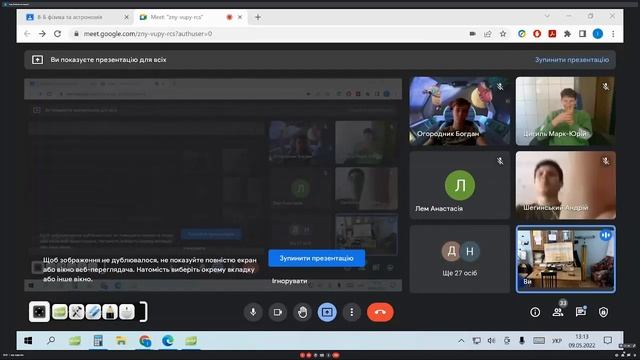Collapse floating toolbar with bracket handle
The width and height of the screenshot is (640, 360).
click(x=143, y=312)
